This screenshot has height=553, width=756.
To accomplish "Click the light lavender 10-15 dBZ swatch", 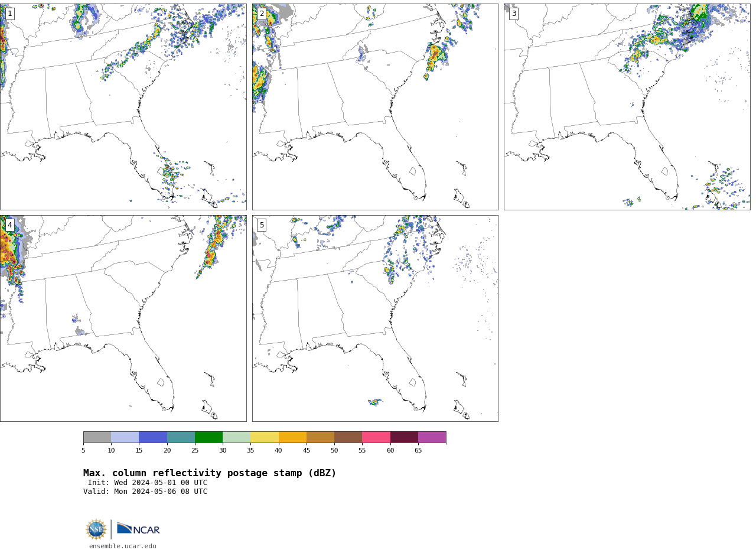I will pyautogui.click(x=125, y=437).
